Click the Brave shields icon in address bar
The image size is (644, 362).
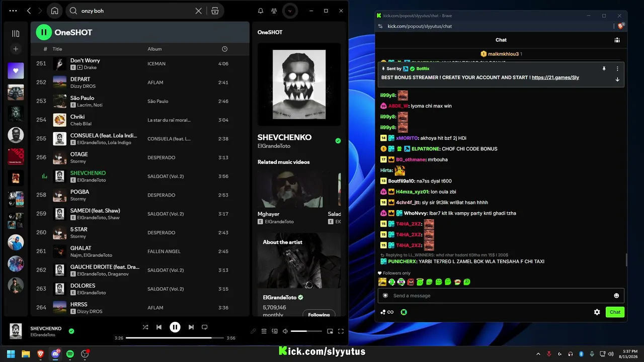tap(620, 26)
